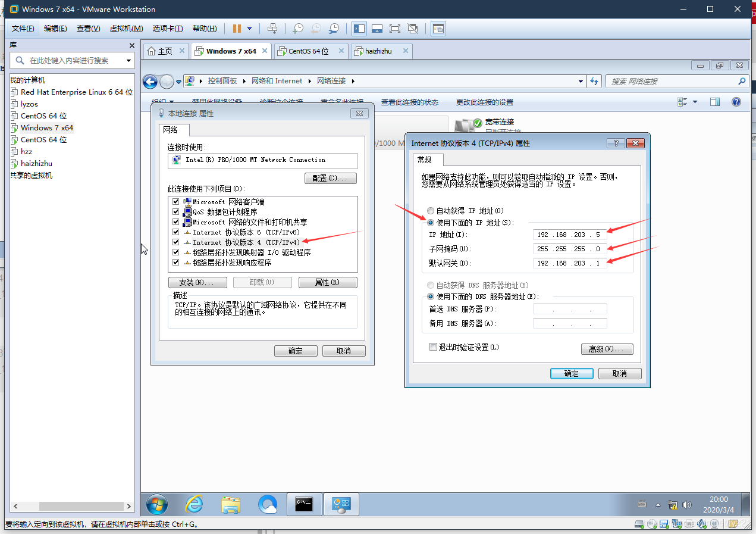Image resolution: width=756 pixels, height=534 pixels.
Task: Select Red Hat Enterprise Linux 6 VM
Action: [71, 92]
